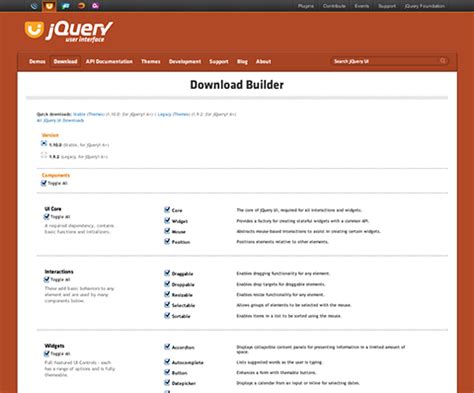The width and height of the screenshot is (474, 393).
Task: Uncheck the Widget component checkbox
Action: [167, 220]
